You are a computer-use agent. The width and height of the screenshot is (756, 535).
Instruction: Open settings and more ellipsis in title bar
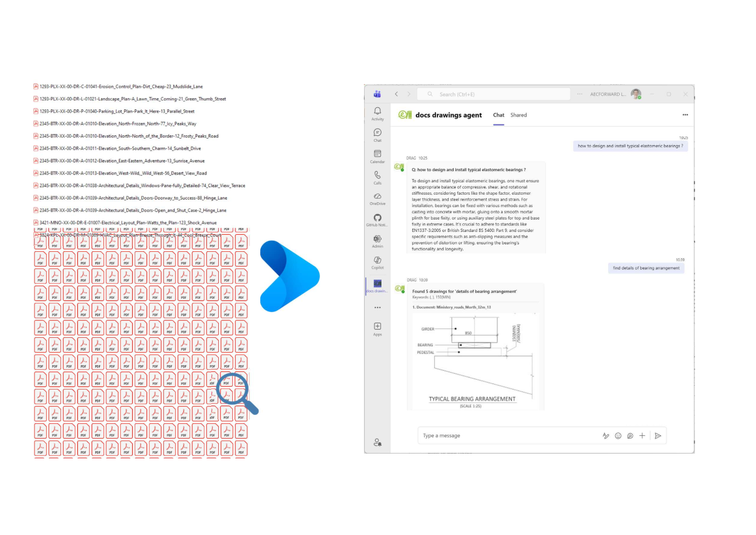click(x=580, y=94)
